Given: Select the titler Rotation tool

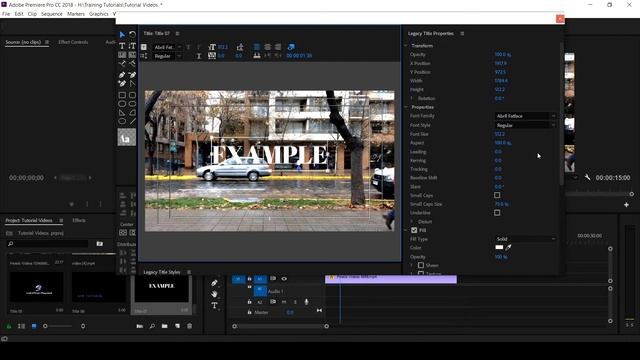Looking at the screenshot, I should tap(132, 35).
